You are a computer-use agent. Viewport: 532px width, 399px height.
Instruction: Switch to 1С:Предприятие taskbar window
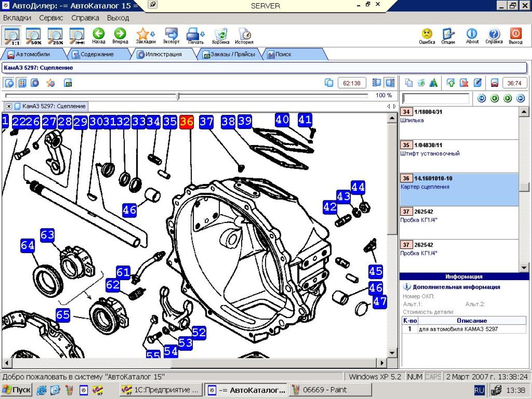161,390
